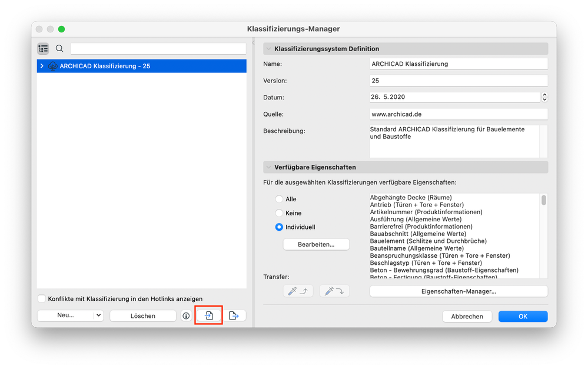588x369 pixels.
Task: Click Antrieb (Türen + Tore + Fenster) entry
Action: [x=417, y=205]
